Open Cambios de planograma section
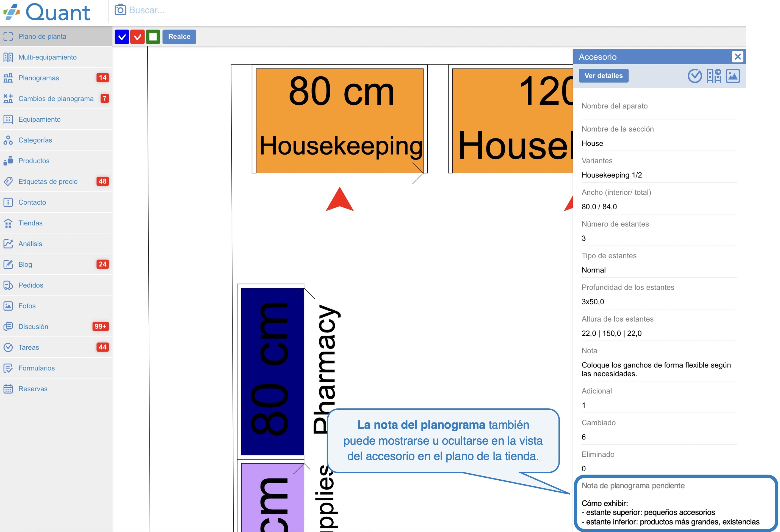 [56, 99]
